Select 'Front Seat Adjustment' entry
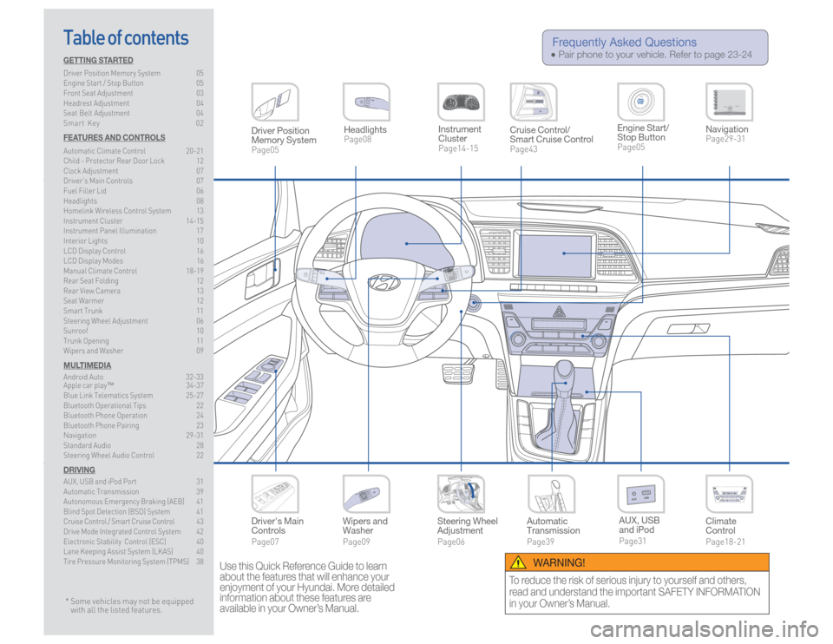 (134, 93)
